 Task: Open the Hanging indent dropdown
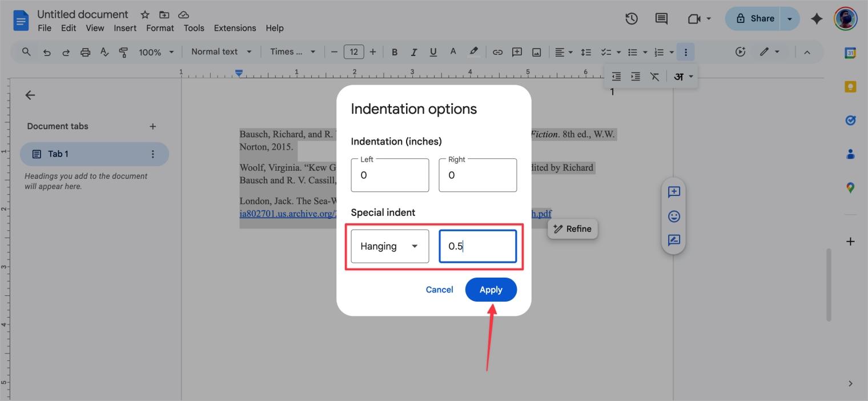tap(389, 246)
